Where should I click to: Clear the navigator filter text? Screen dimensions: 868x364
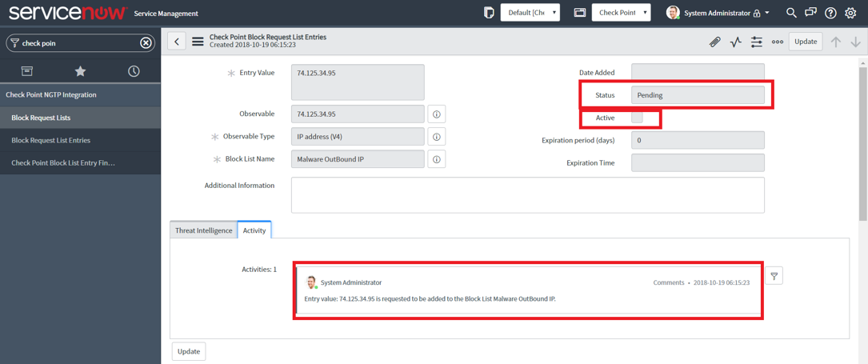coord(146,42)
